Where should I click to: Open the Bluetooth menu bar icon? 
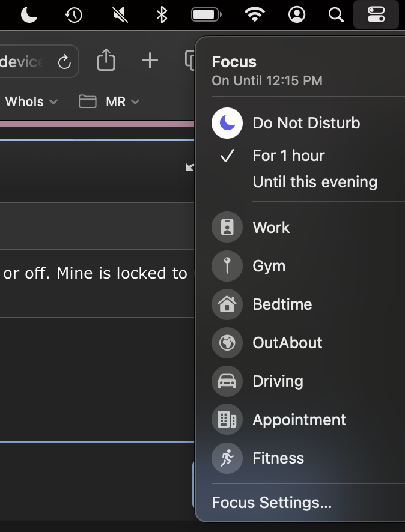162,15
